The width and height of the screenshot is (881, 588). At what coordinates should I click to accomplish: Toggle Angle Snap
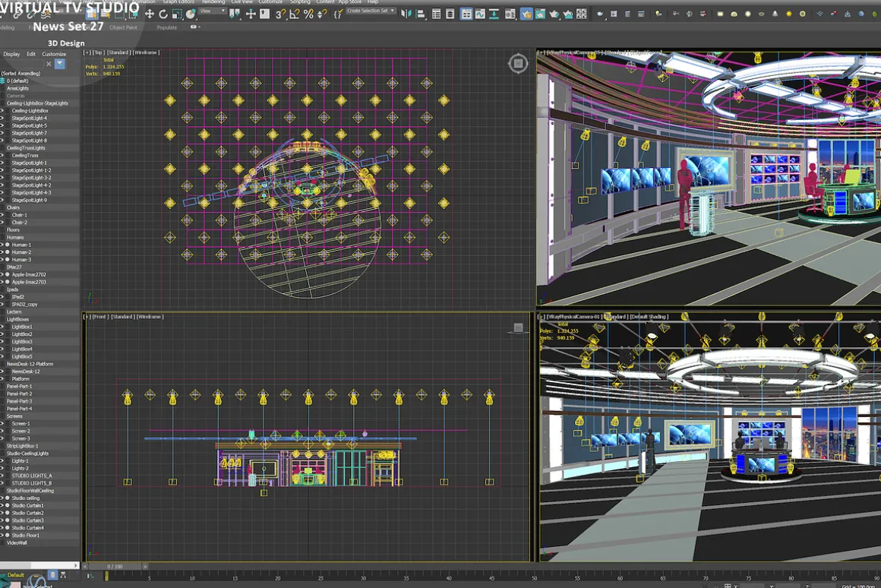click(x=294, y=14)
